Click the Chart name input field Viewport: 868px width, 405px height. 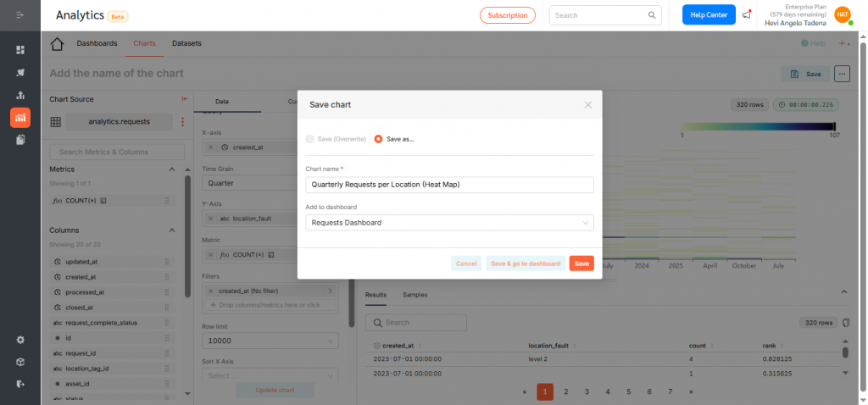click(x=449, y=184)
